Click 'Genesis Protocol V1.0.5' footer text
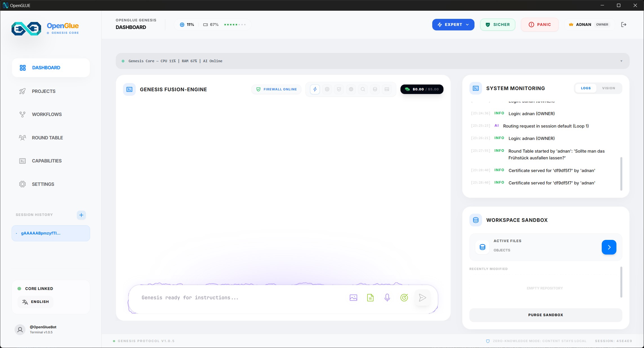 [x=146, y=341]
